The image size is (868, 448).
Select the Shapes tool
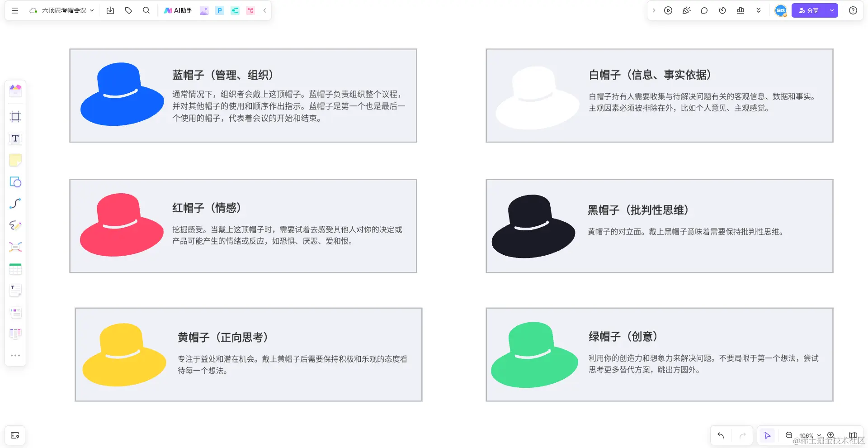[15, 182]
